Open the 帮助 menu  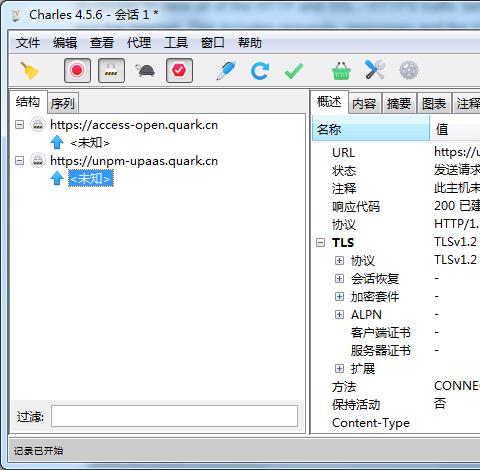pyautogui.click(x=250, y=43)
